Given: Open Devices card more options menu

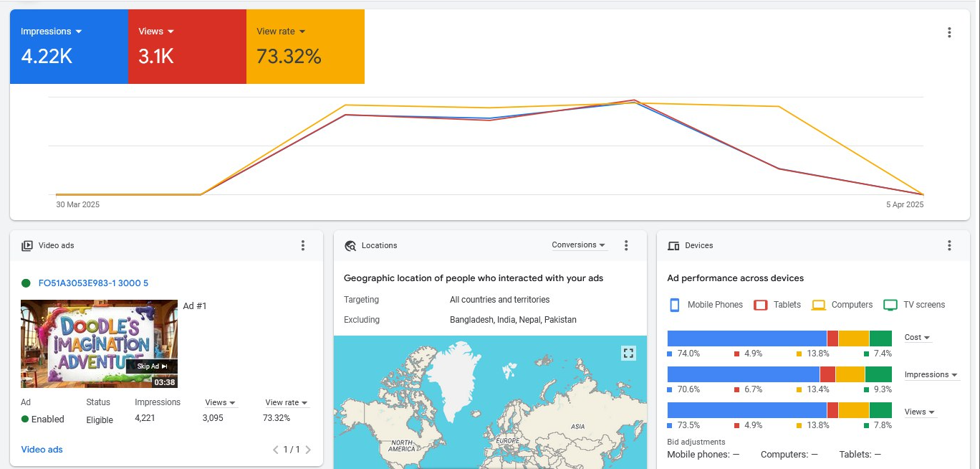Looking at the screenshot, I should point(949,245).
